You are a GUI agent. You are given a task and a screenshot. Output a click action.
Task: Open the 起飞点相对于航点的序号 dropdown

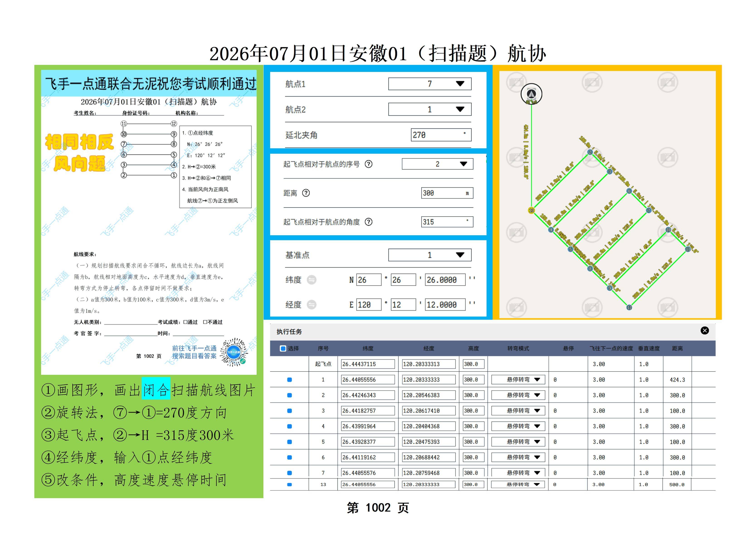click(x=437, y=164)
